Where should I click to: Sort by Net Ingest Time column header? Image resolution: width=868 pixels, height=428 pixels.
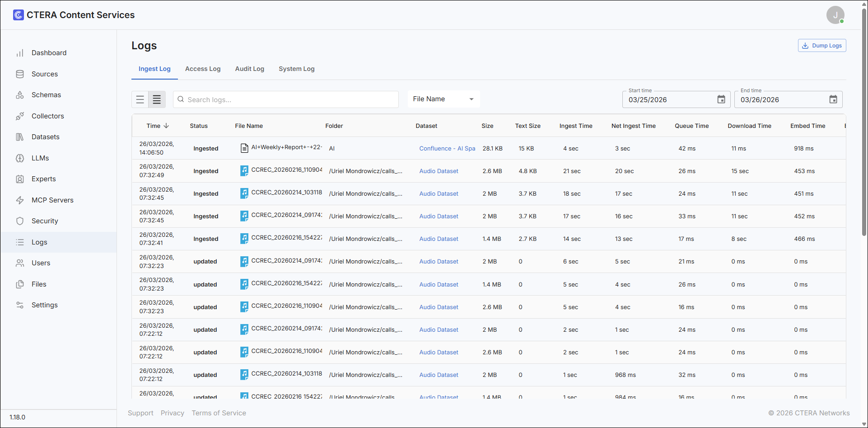pos(634,126)
